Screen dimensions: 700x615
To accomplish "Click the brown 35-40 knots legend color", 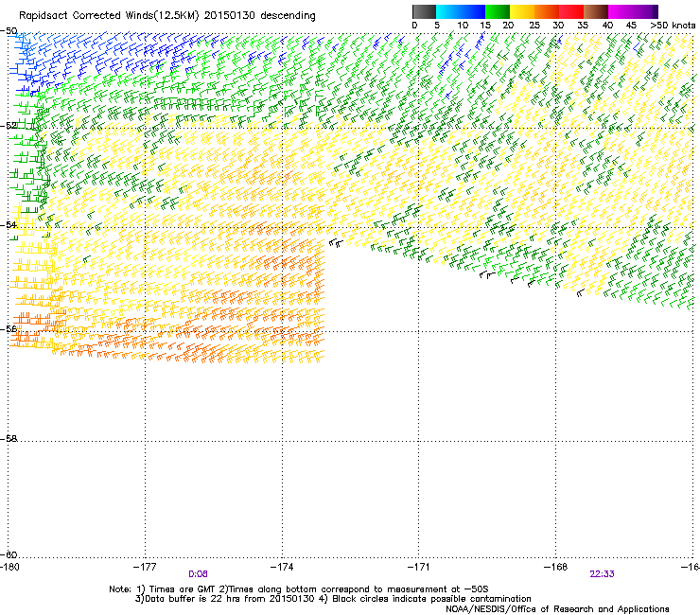I will coord(596,11).
